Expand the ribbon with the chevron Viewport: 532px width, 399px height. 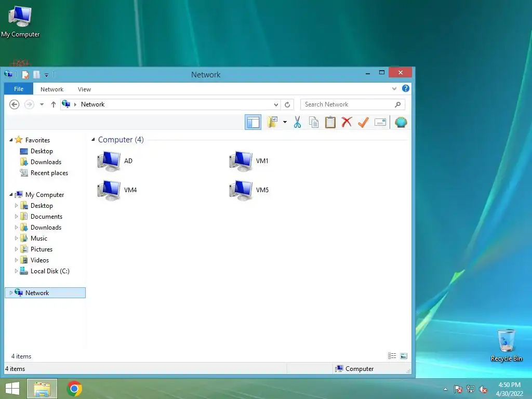click(394, 88)
